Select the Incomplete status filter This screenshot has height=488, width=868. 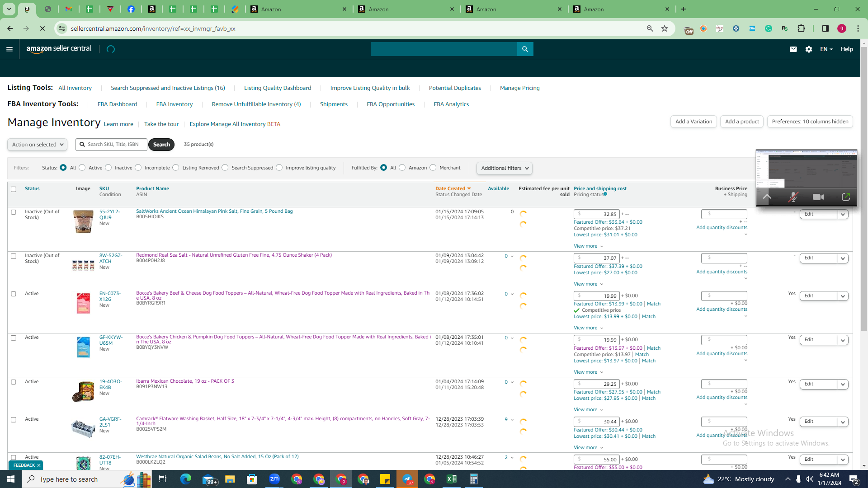click(x=138, y=168)
